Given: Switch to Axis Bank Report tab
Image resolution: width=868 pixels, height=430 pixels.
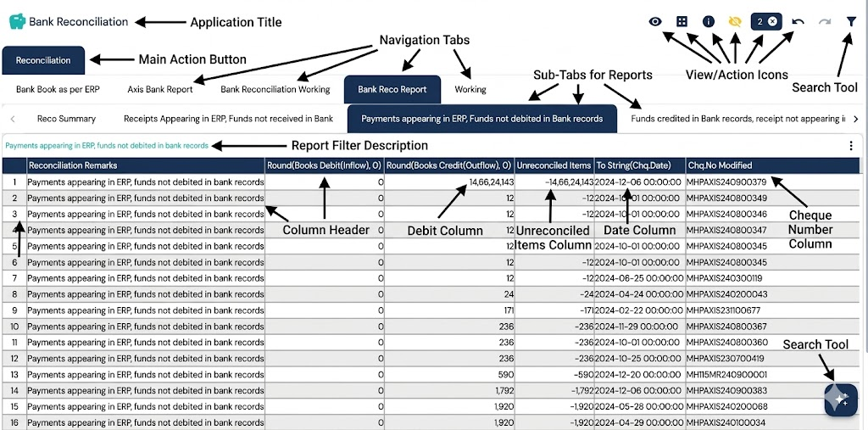Looking at the screenshot, I should [160, 89].
